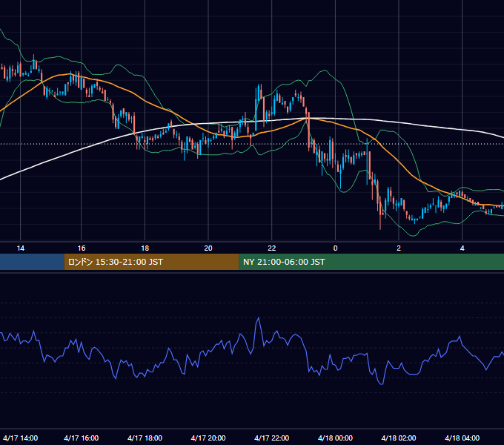Click the 0 hour label on price chart axis
Screen dimensions: 504x445
click(335, 248)
